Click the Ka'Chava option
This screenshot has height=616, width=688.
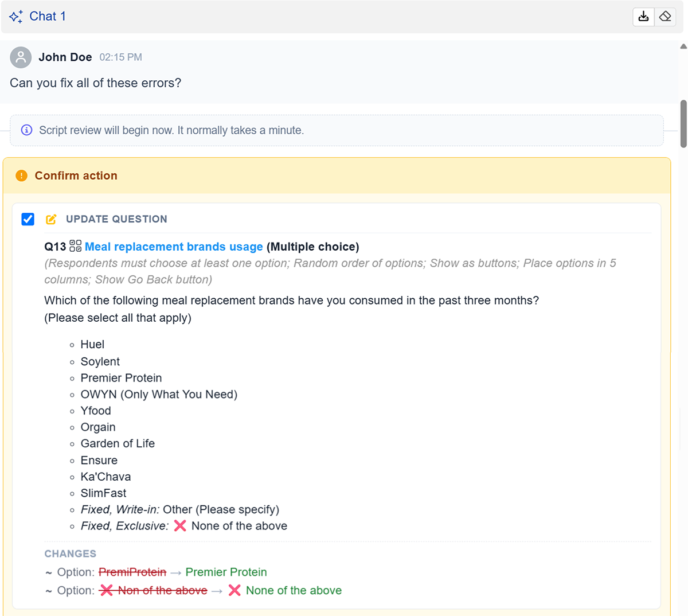(x=105, y=477)
